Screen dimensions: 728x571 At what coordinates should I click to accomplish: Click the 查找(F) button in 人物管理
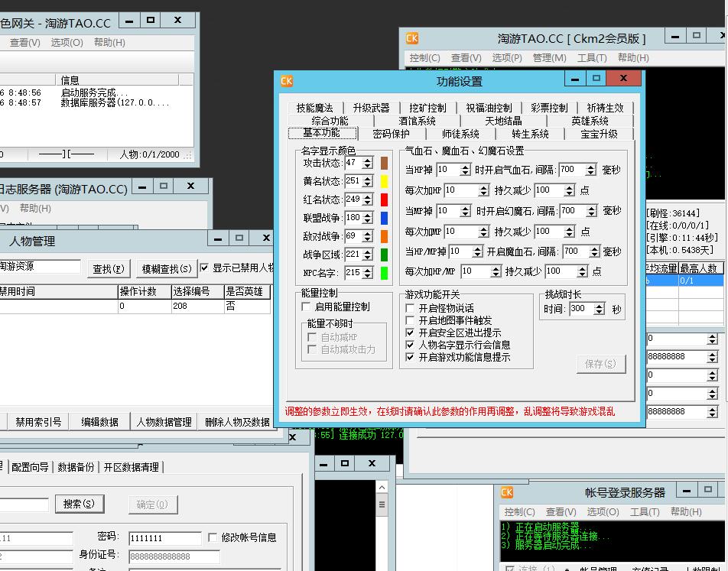coord(108,268)
